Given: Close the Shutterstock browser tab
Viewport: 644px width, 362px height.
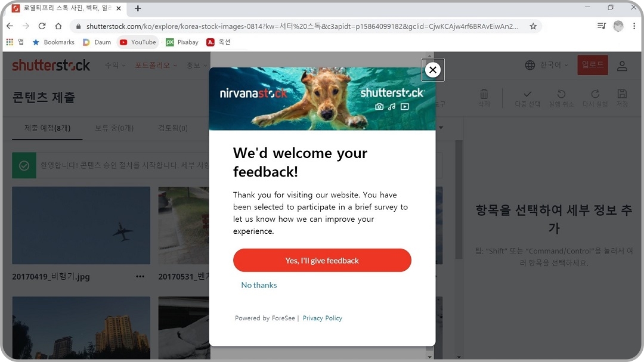Looking at the screenshot, I should pyautogui.click(x=118, y=8).
